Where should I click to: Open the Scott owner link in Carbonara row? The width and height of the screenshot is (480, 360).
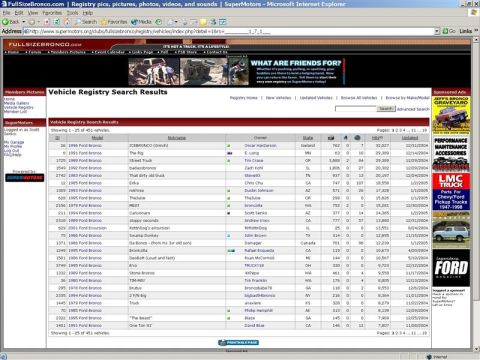[x=256, y=213]
